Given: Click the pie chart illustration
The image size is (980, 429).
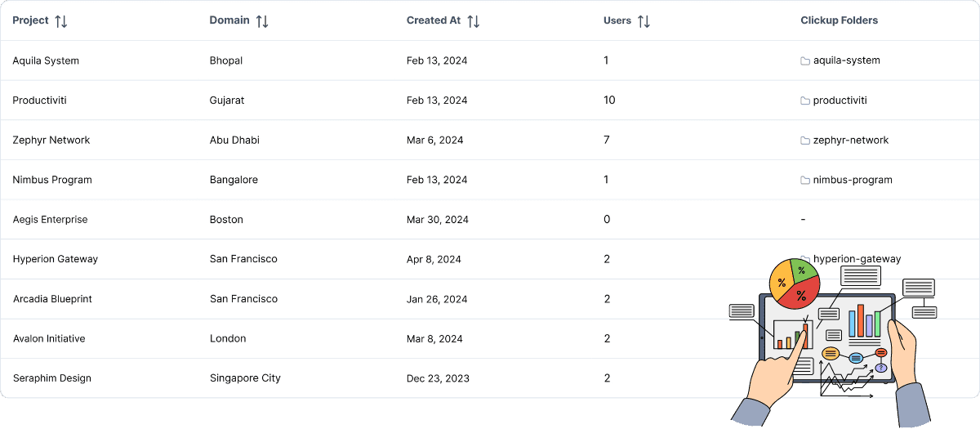Looking at the screenshot, I should (x=793, y=283).
